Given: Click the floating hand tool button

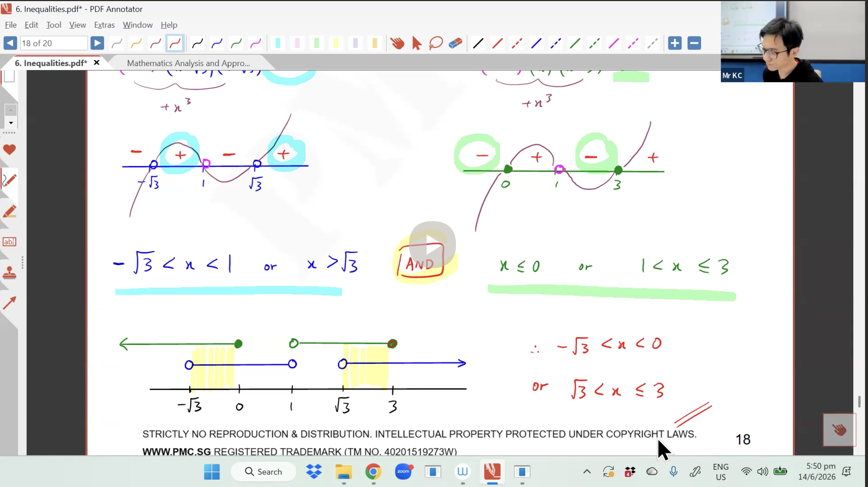Looking at the screenshot, I should point(839,430).
